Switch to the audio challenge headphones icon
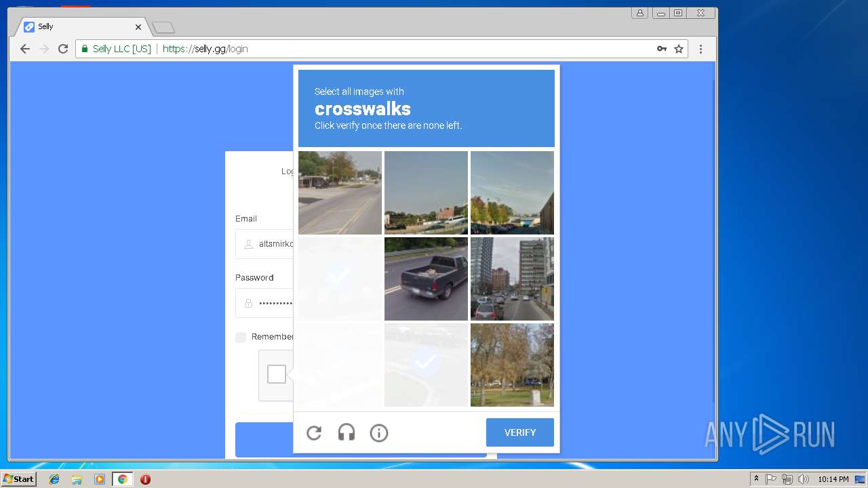 tap(347, 432)
